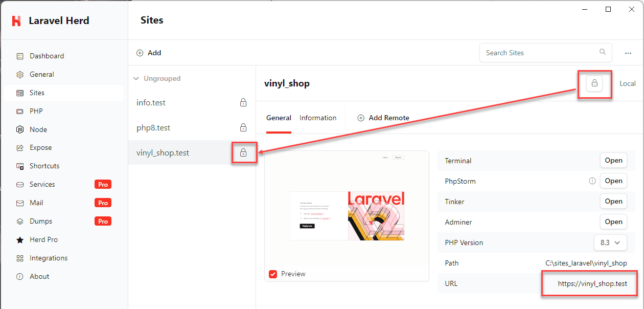The image size is (644, 309).
Task: Click the PhpStorm info icon
Action: pos(592,181)
